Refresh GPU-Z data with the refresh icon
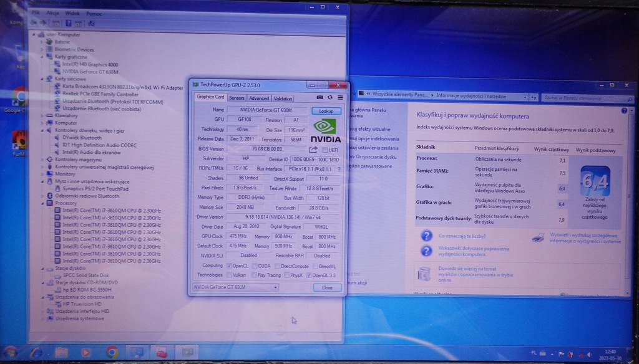This screenshot has width=639, height=364. click(x=329, y=98)
